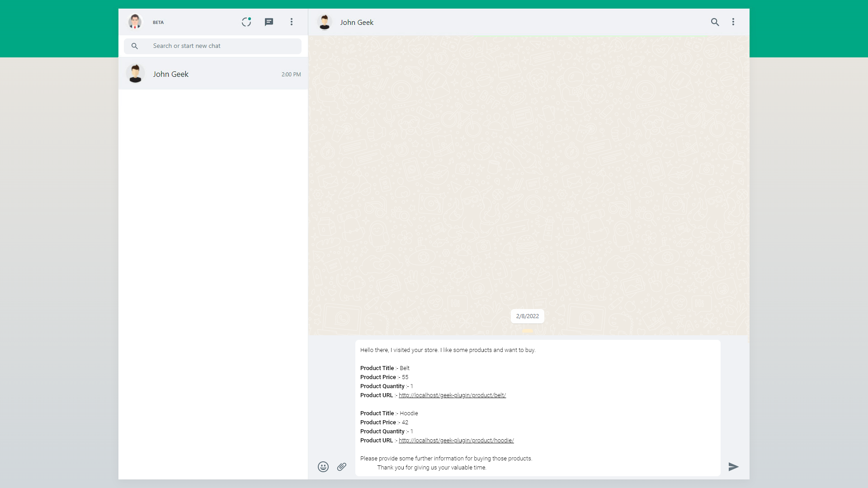Attach a file with paperclip icon
The image size is (868, 488).
pyautogui.click(x=342, y=467)
